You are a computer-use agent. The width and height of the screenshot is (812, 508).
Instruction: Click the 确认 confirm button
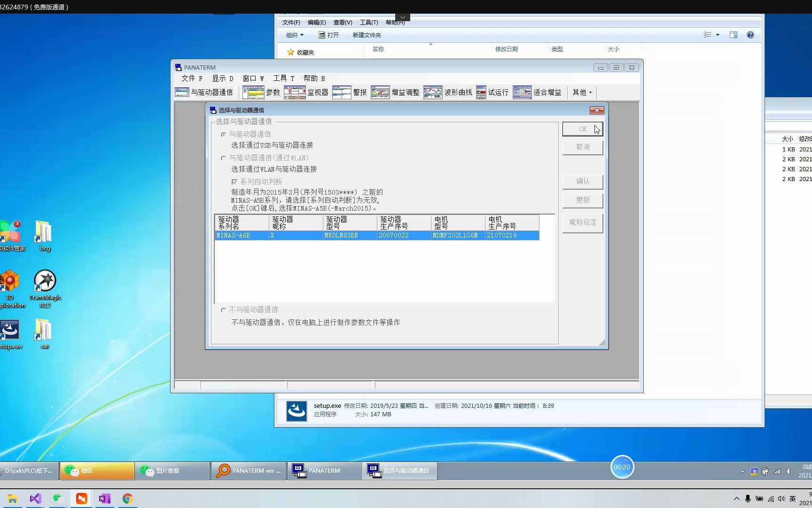coord(583,182)
